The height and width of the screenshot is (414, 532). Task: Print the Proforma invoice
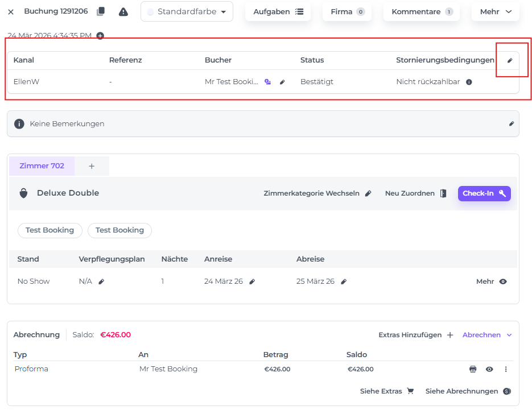(x=472, y=369)
